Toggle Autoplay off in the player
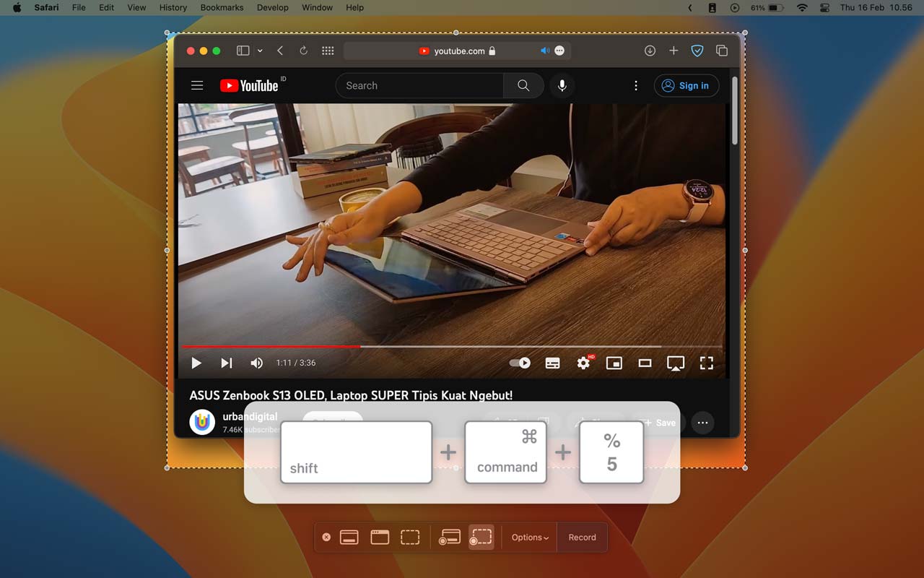 tap(520, 363)
